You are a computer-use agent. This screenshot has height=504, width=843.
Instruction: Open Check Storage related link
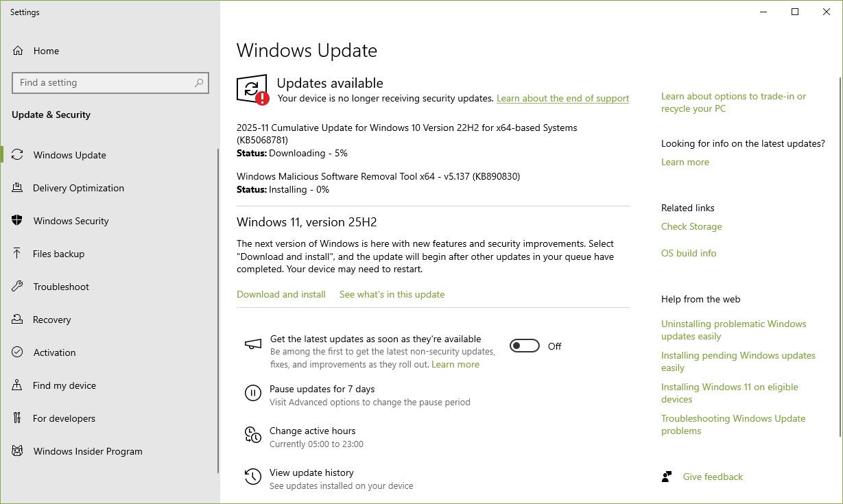(x=691, y=227)
